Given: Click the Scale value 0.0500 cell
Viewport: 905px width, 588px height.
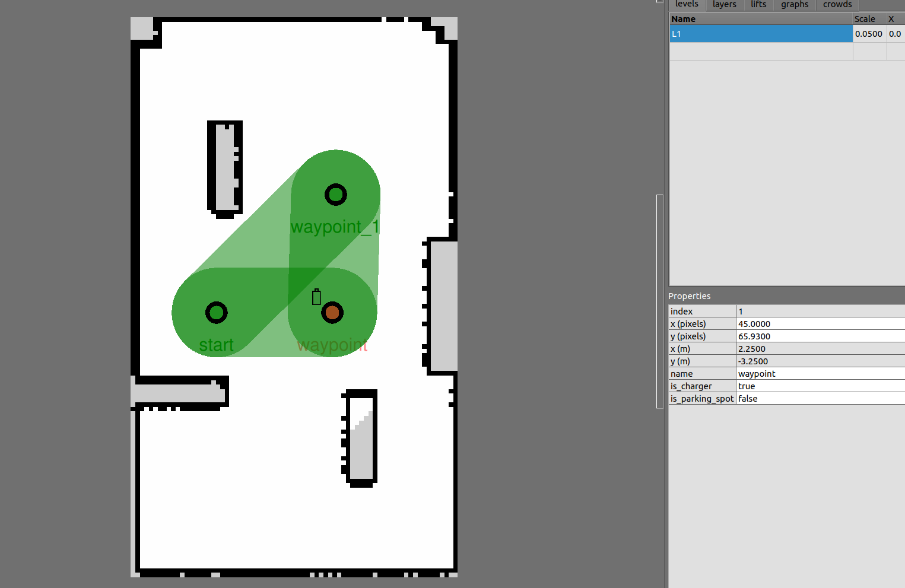Looking at the screenshot, I should pyautogui.click(x=869, y=34).
